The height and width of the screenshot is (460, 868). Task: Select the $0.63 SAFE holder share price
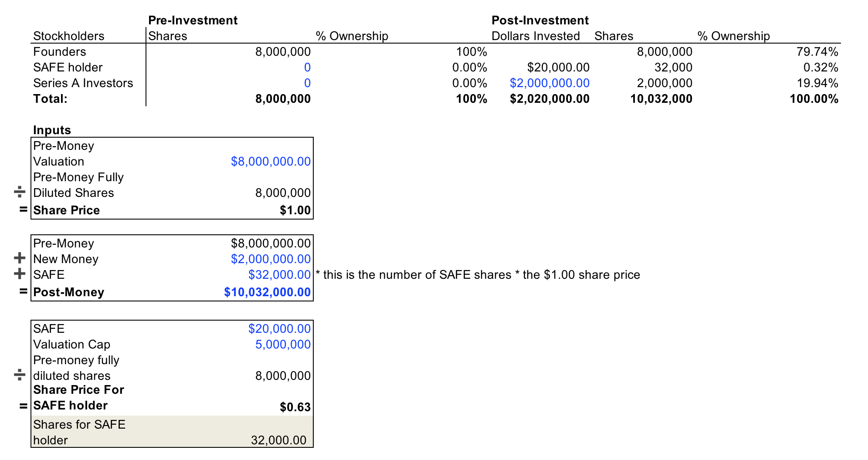(295, 407)
